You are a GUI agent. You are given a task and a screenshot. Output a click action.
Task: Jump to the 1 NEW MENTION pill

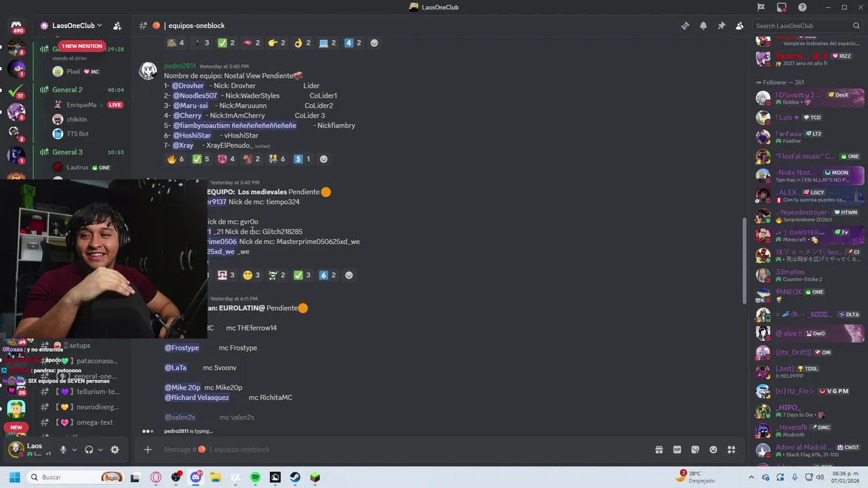81,46
